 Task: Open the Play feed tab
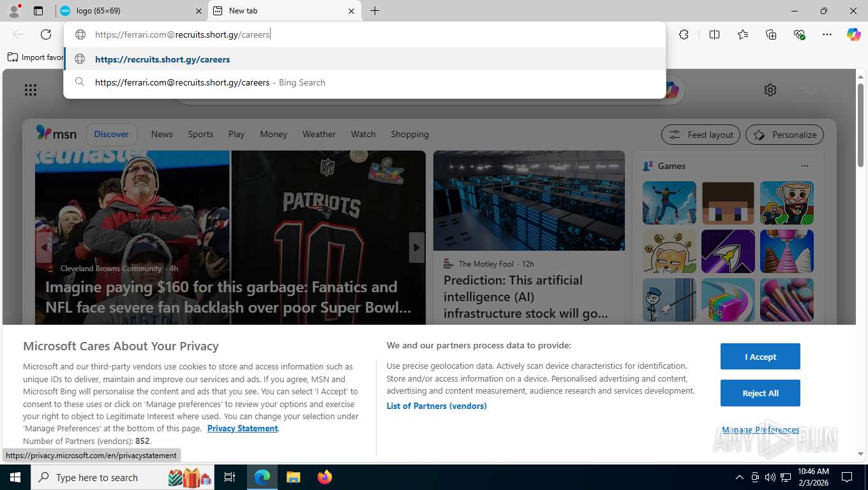236,134
